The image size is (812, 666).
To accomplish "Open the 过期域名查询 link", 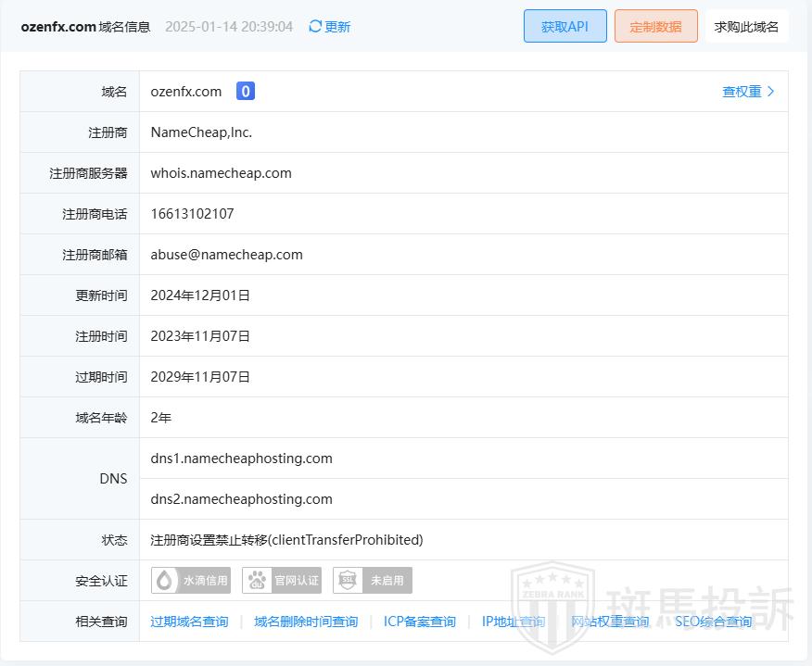I will click(189, 622).
